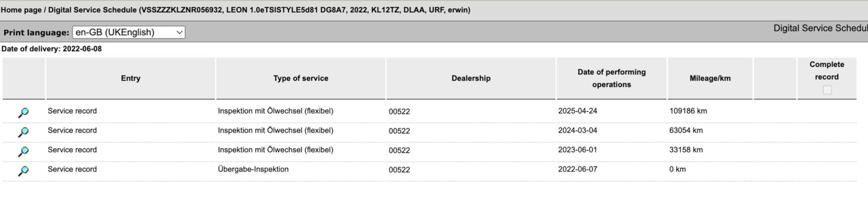
Task: Click the 2024-03-04 date cell
Action: (577, 130)
